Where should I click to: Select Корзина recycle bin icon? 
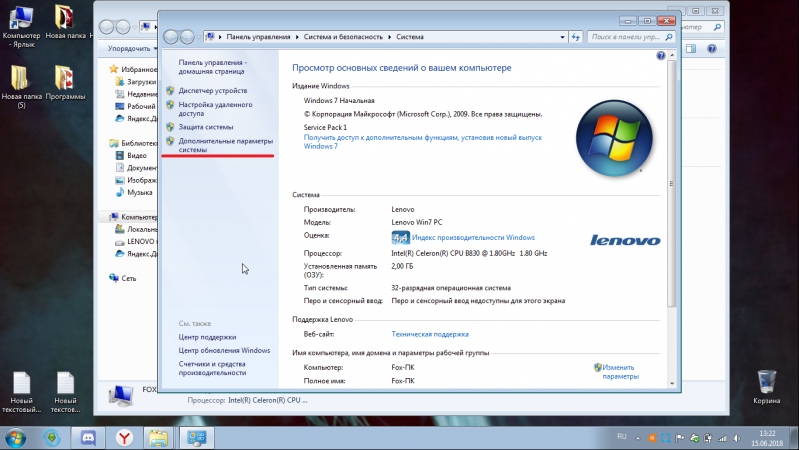point(766,387)
